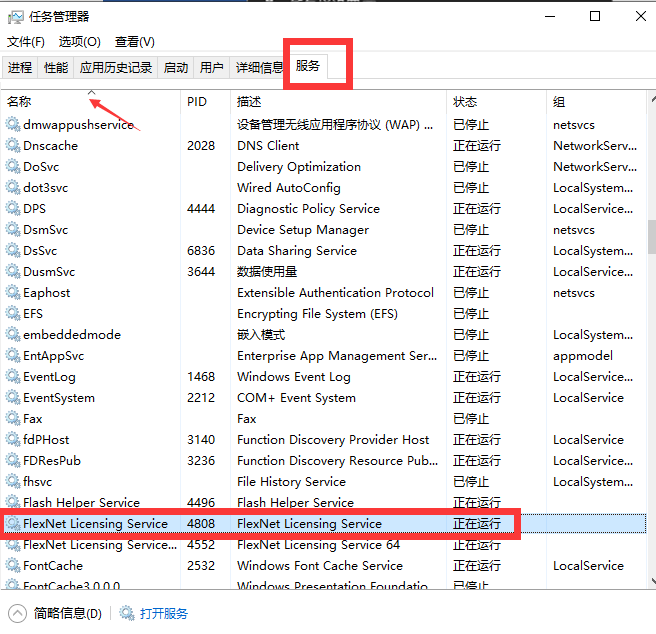Screen dimensions: 656x634
Task: Click PID 6836 in the DsSvc row
Action: pos(201,251)
